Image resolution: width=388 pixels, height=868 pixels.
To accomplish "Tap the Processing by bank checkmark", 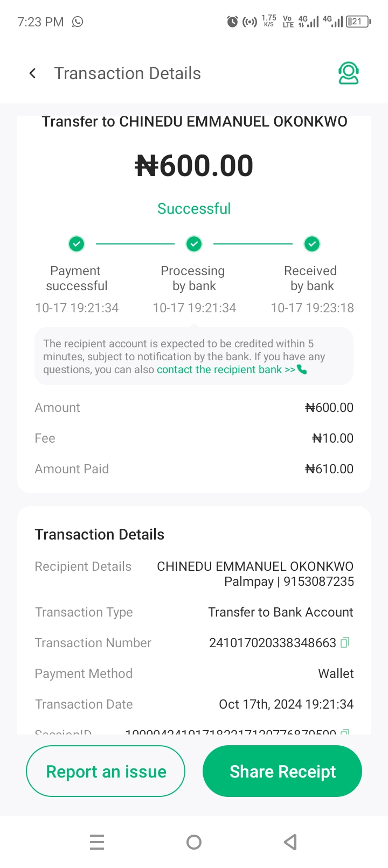I will pyautogui.click(x=194, y=244).
